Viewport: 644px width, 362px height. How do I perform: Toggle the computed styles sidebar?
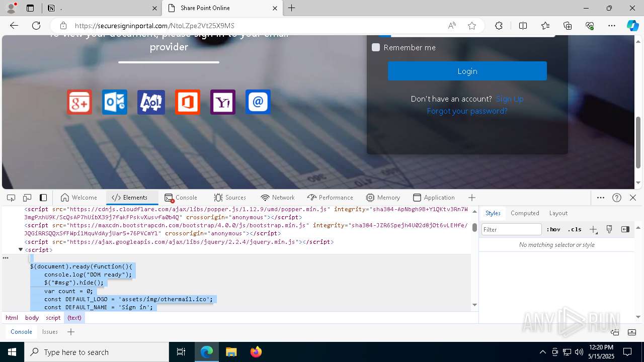pos(625,229)
